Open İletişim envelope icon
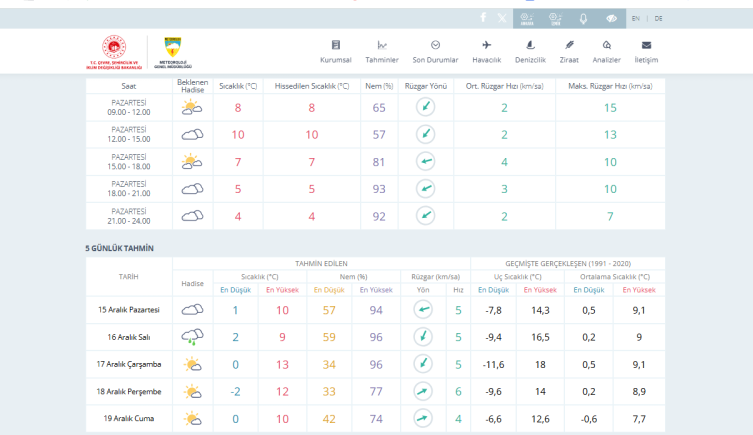The height and width of the screenshot is (435, 753). point(646,51)
